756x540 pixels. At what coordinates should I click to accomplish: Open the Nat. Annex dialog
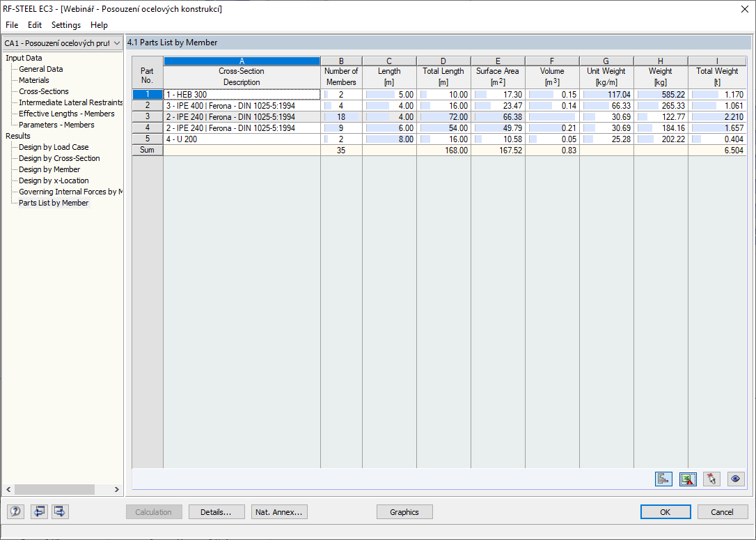278,511
